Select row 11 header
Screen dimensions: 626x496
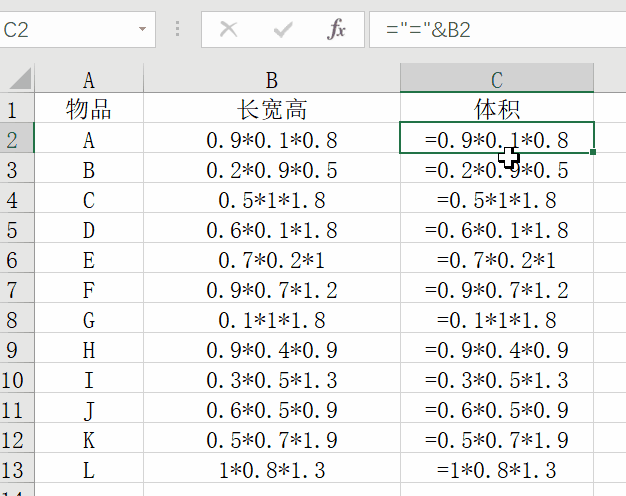tap(17, 407)
